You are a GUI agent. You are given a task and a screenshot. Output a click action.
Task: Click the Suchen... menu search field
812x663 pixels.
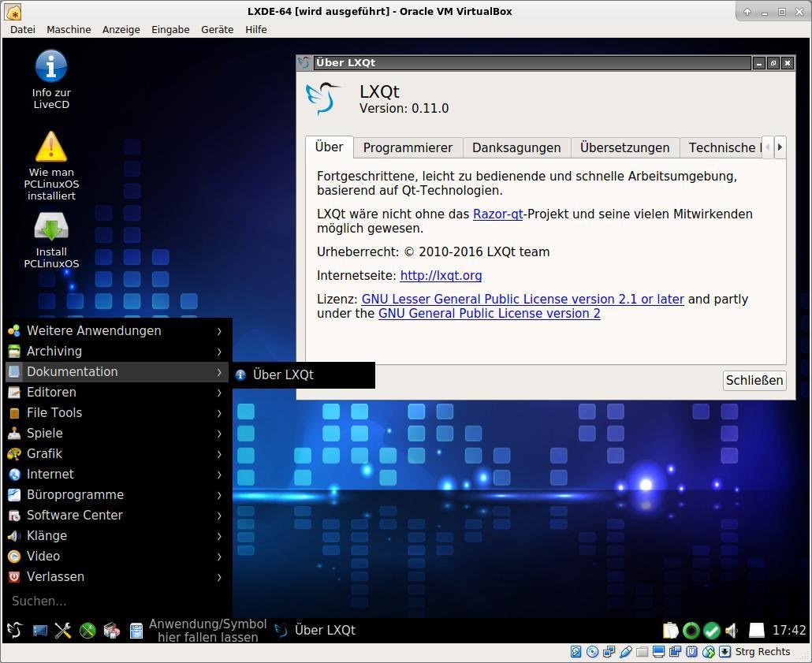click(x=117, y=601)
